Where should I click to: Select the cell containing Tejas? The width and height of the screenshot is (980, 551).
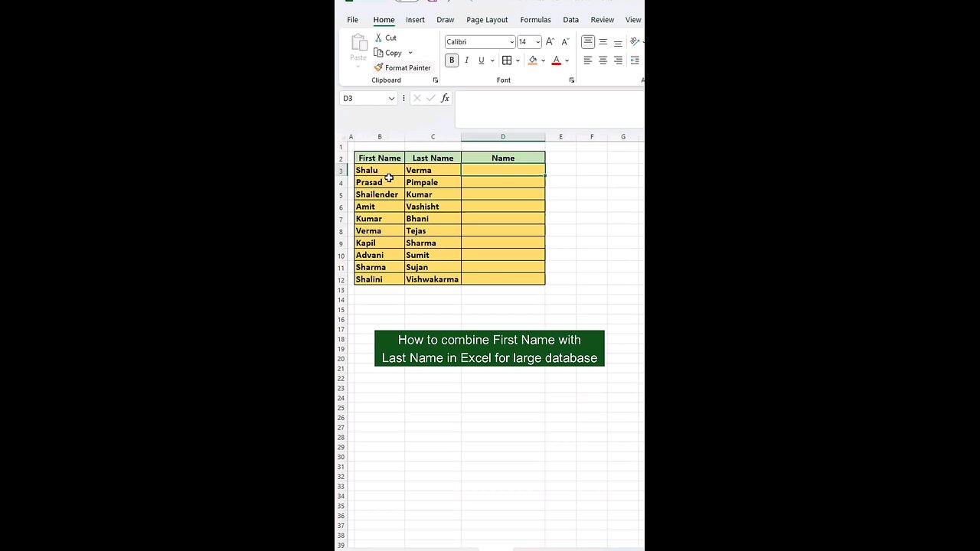433,230
